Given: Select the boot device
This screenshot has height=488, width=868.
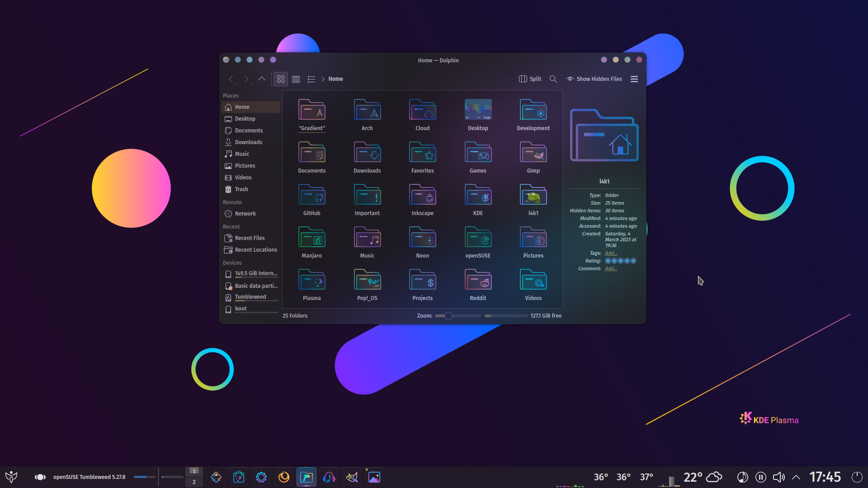Looking at the screenshot, I should tap(251, 309).
